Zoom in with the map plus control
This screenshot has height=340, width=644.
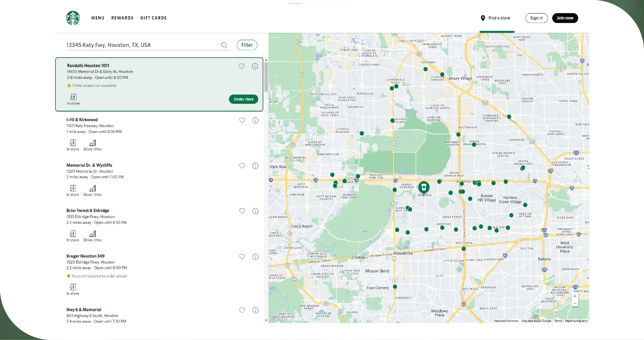coord(575,296)
